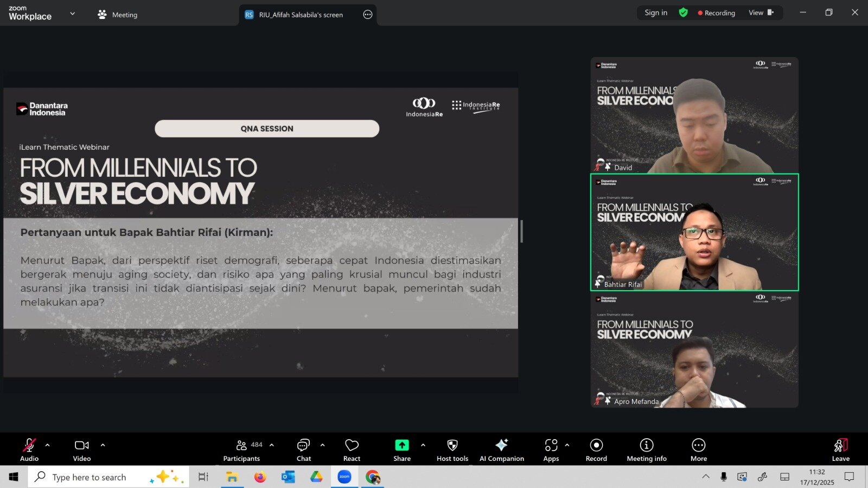Launch AI Companion
868x488 pixels.
pyautogui.click(x=501, y=450)
